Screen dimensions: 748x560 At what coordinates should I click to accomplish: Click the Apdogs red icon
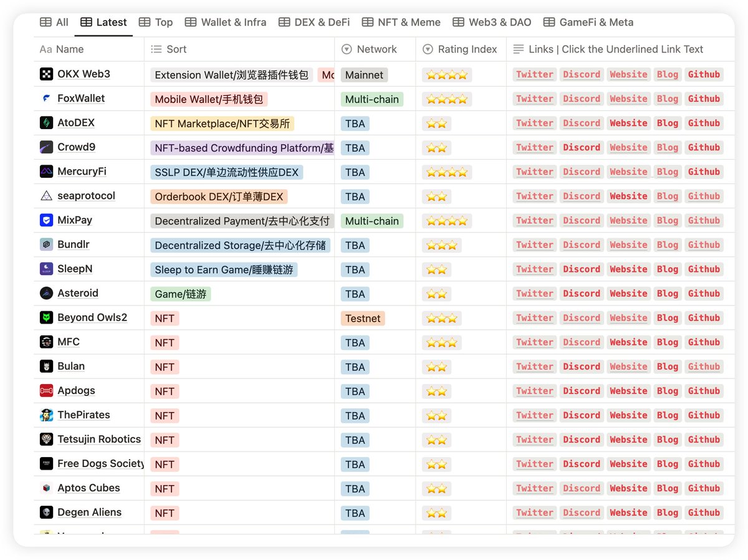click(x=47, y=390)
